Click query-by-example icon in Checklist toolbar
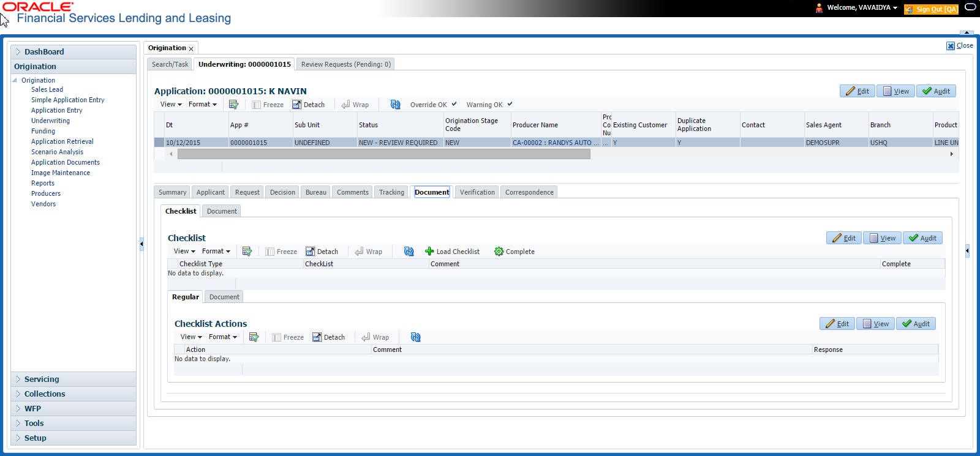980x456 pixels. (247, 252)
